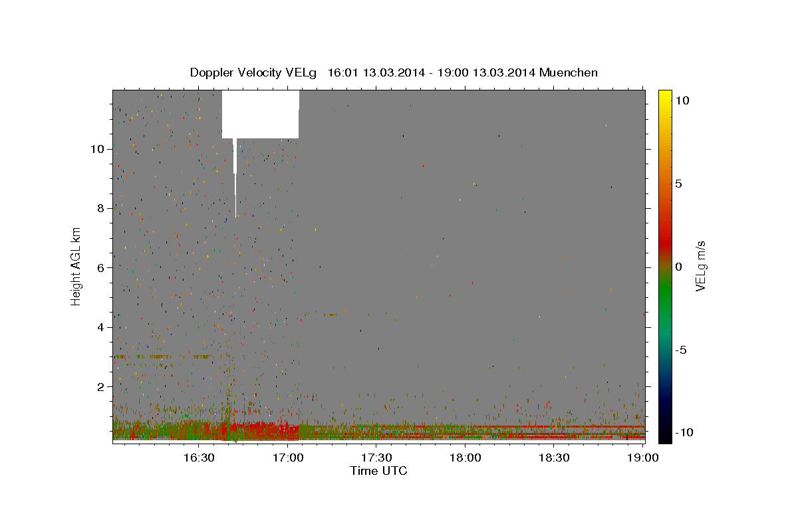Image resolution: width=798 pixels, height=532 pixels.
Task: Click the height tick label 4
Action: [102, 327]
